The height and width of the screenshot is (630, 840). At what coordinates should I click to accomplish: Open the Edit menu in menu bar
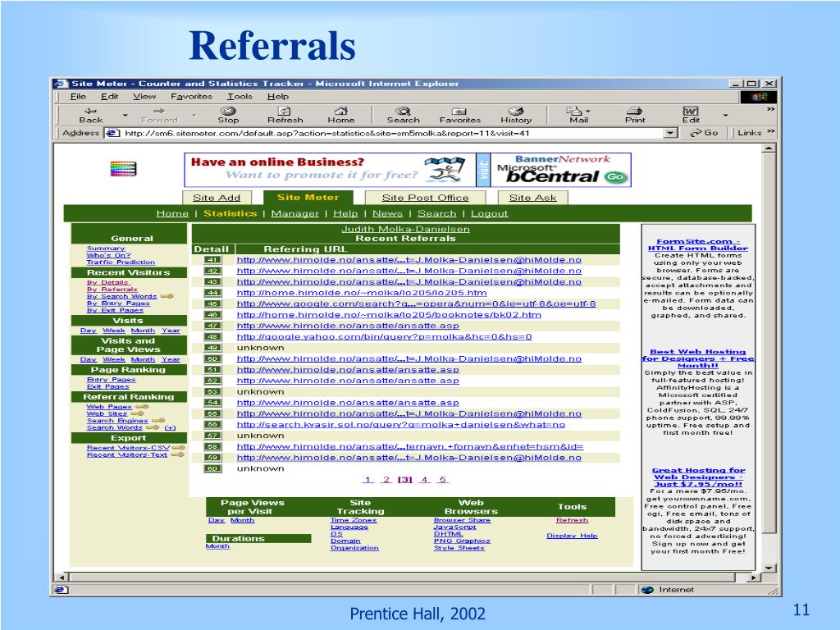point(109,97)
